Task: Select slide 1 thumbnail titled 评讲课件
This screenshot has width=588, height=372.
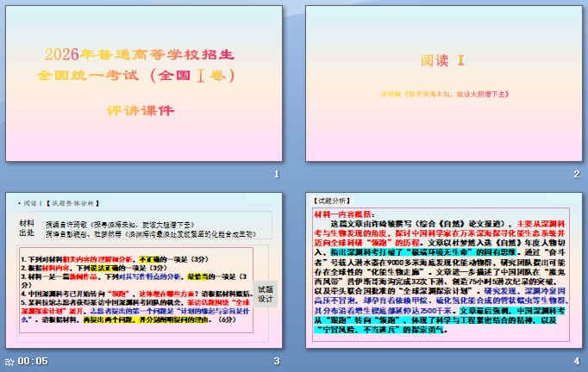Action: (144, 84)
